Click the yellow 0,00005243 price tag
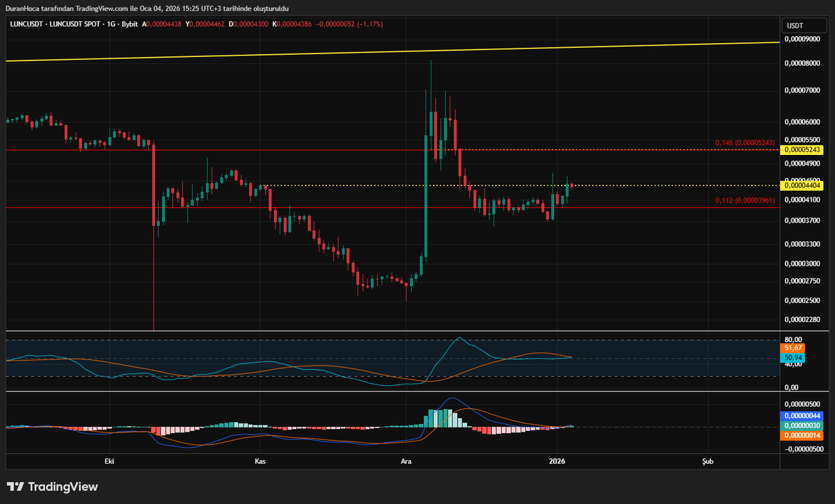Screen dimensions: 835x504 click(x=802, y=149)
